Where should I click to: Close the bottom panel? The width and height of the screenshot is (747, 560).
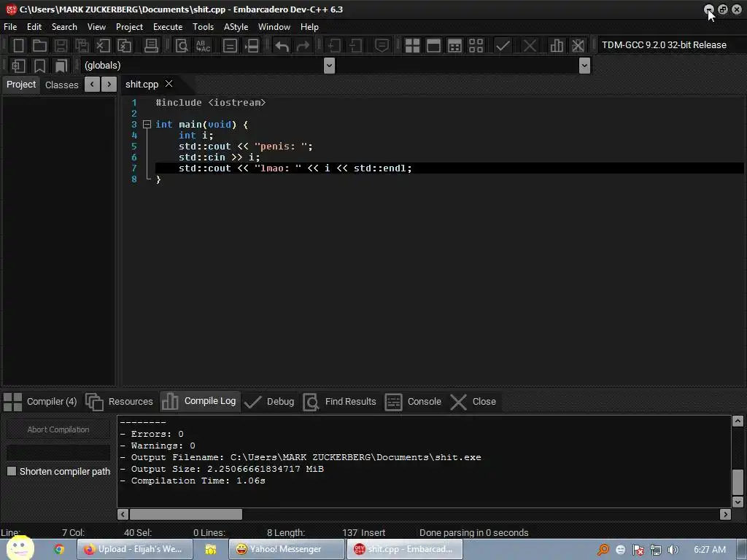[473, 402]
